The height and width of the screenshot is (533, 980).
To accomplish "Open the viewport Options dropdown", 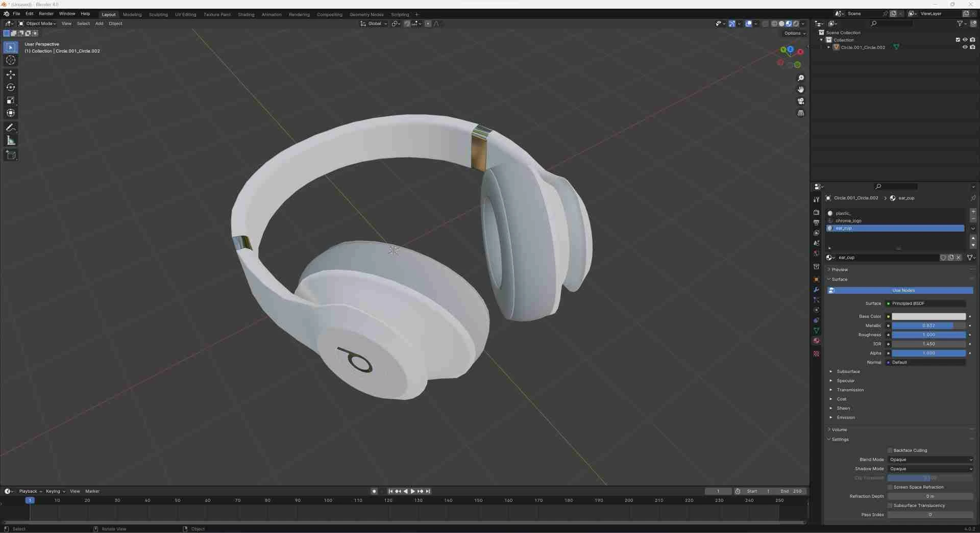I will pyautogui.click(x=795, y=33).
